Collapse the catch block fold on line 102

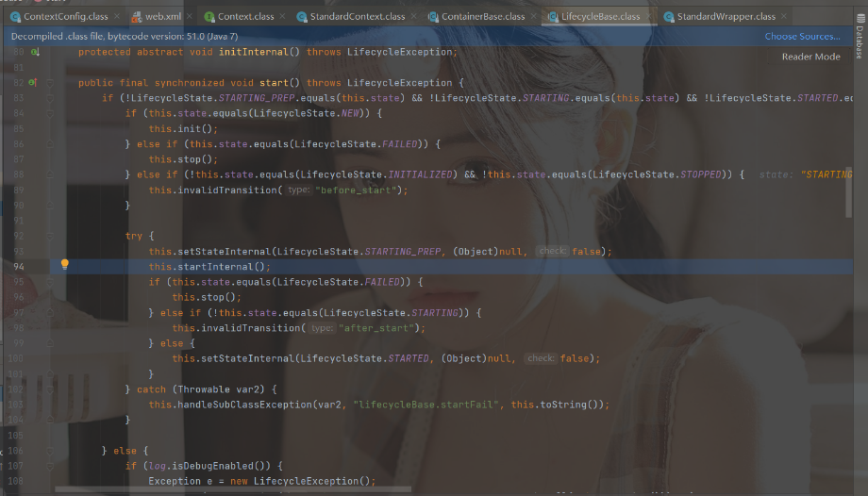50,389
